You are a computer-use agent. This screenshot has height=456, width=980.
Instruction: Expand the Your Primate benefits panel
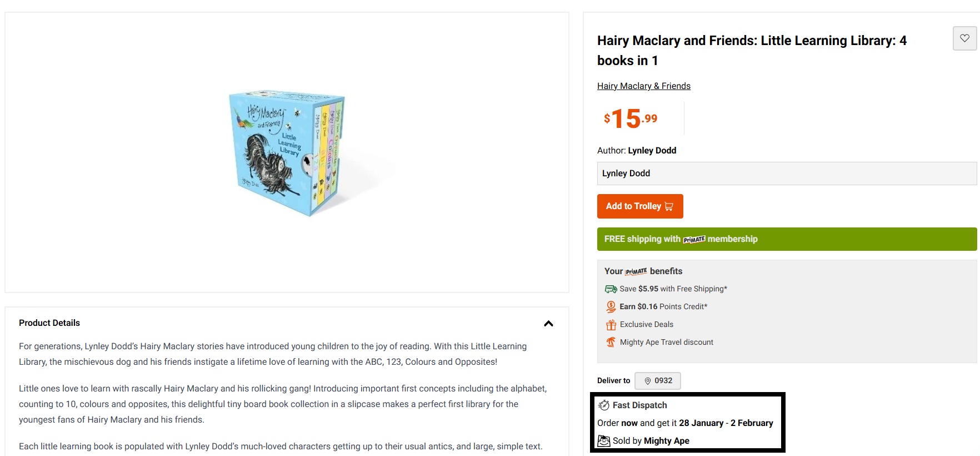[643, 271]
